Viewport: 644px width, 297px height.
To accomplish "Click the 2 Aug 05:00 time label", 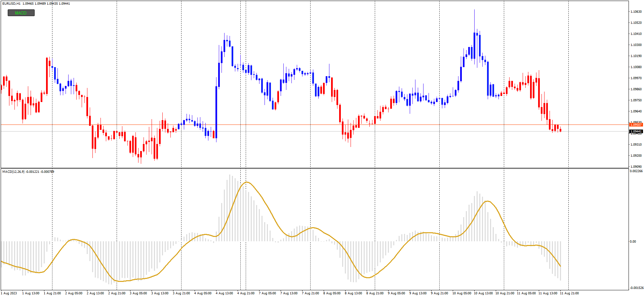I will coord(74,293).
